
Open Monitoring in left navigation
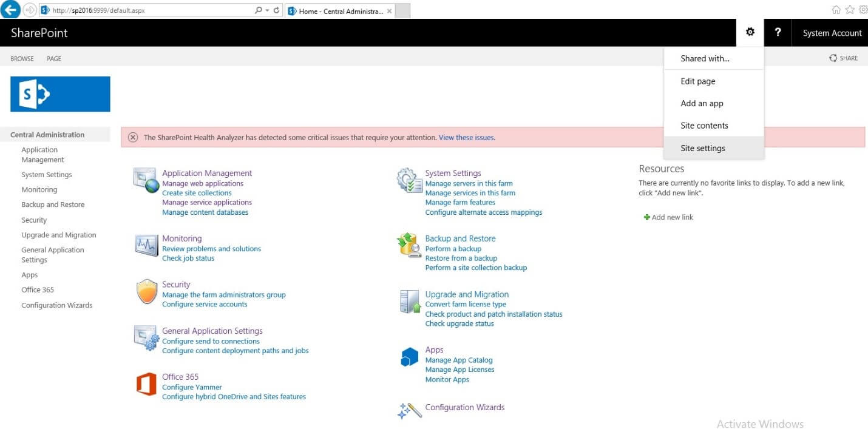tap(39, 190)
